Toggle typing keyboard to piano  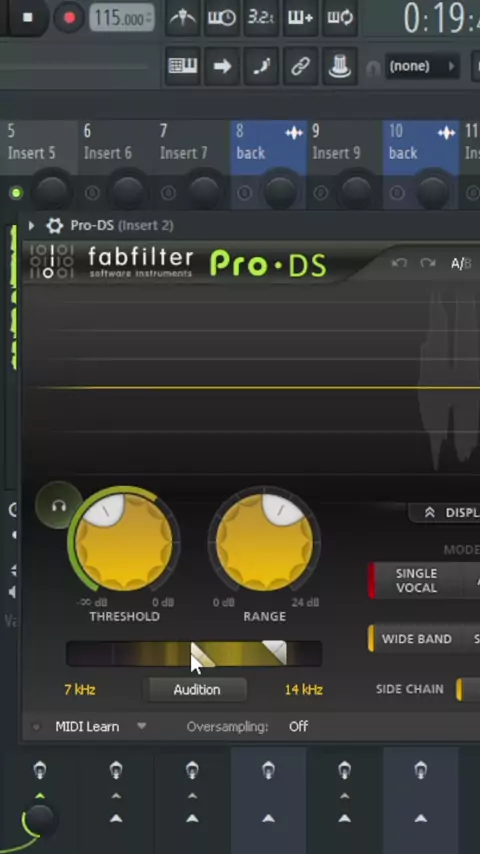click(183, 66)
